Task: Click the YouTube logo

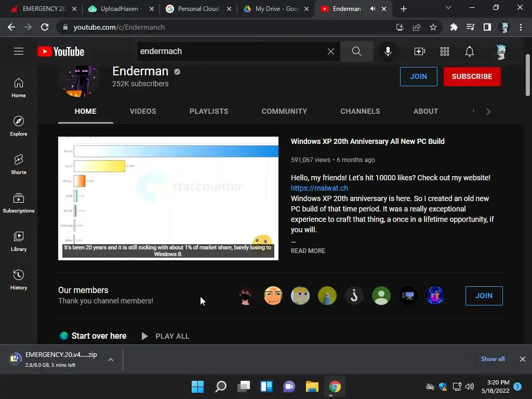Action: pos(61,51)
